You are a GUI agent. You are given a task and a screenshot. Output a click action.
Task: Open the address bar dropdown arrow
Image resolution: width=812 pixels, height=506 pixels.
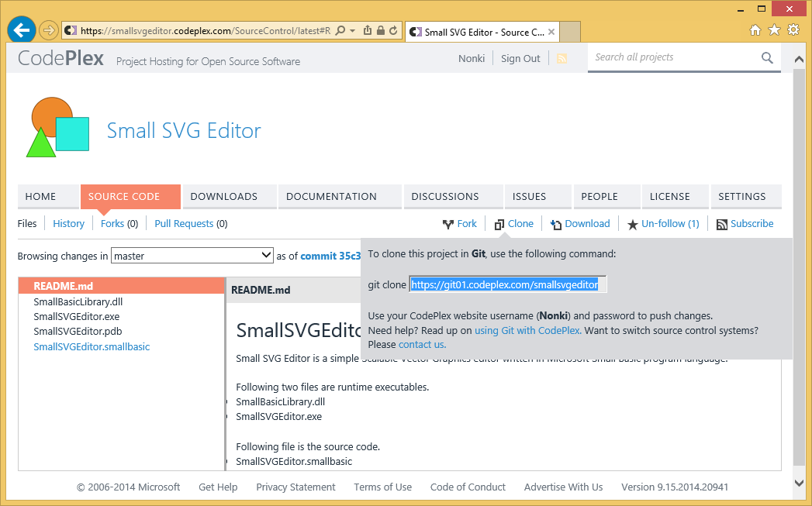click(x=353, y=30)
